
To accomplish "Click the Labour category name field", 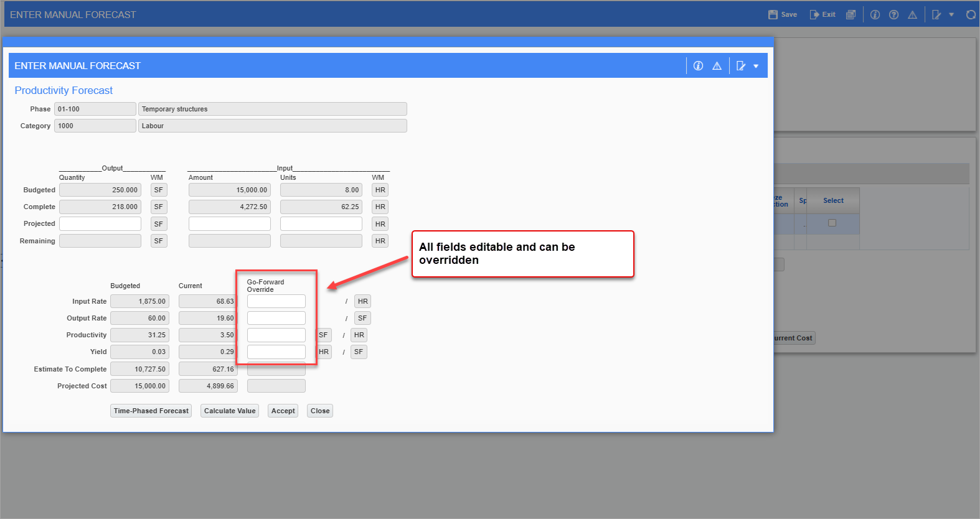I will pyautogui.click(x=273, y=126).
